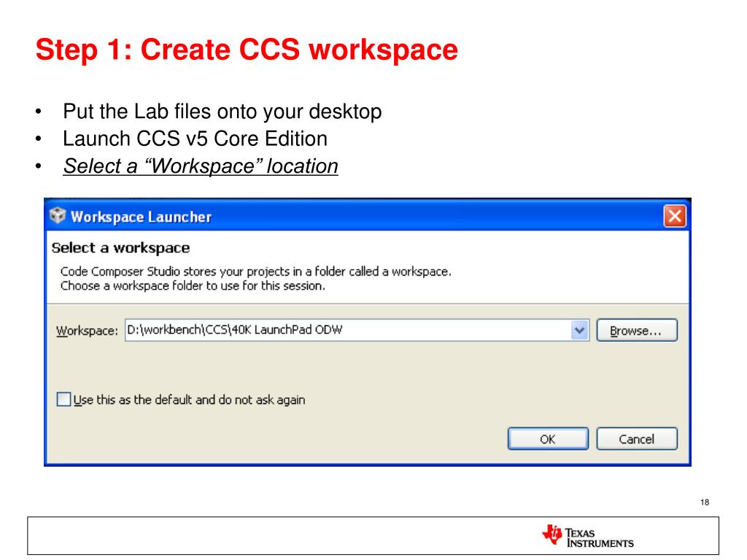The height and width of the screenshot is (560, 747).
Task: Expand the Workspace path dropdown arrow
Action: click(x=579, y=330)
